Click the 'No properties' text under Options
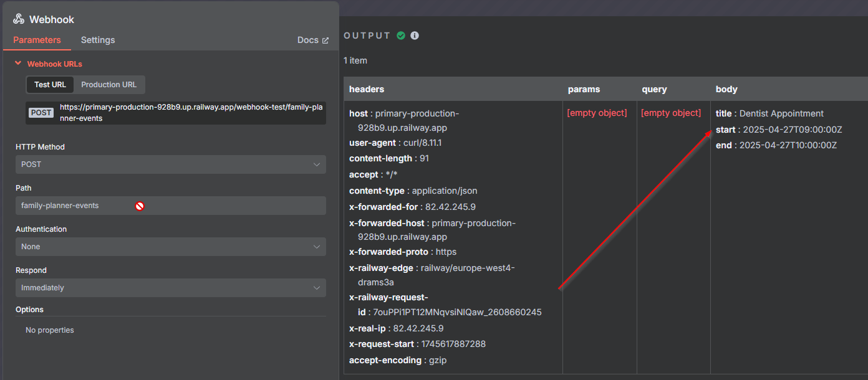 [49, 330]
